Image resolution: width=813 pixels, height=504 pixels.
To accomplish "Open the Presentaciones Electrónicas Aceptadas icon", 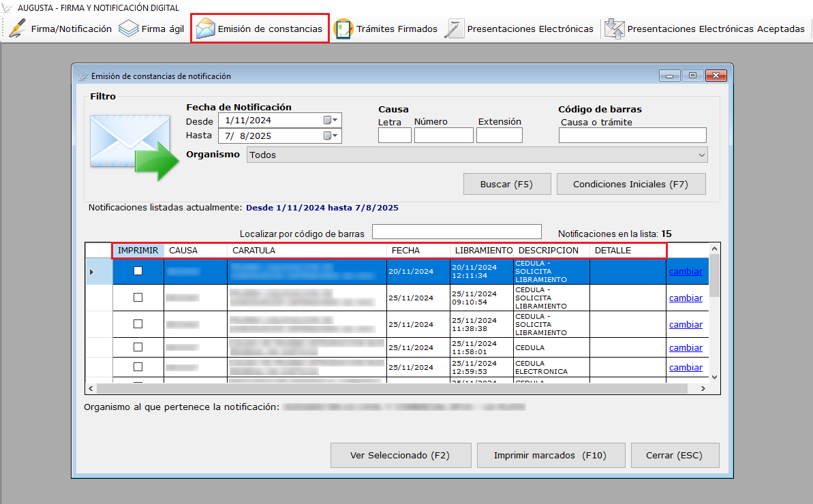I will pyautogui.click(x=614, y=29).
